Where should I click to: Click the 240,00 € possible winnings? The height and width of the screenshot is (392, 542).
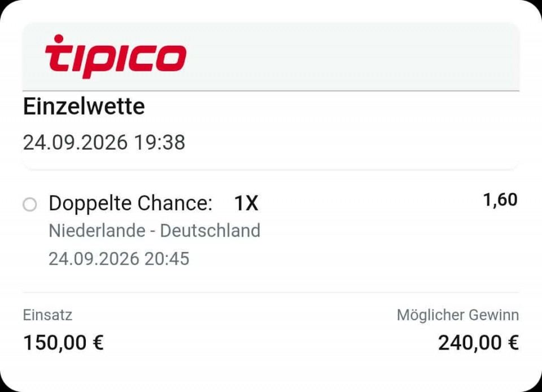[478, 342]
